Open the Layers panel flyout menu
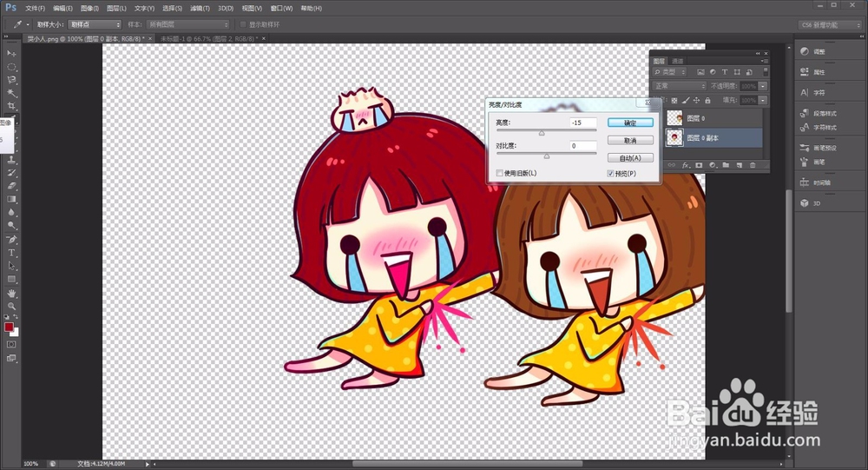The width and height of the screenshot is (868, 470). coord(765,61)
